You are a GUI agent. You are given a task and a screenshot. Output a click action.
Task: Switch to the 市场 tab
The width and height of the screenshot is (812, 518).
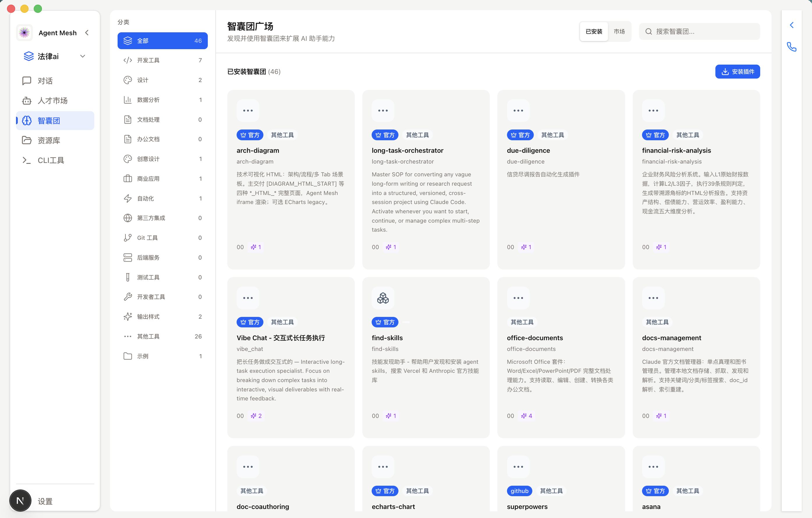[x=619, y=31]
